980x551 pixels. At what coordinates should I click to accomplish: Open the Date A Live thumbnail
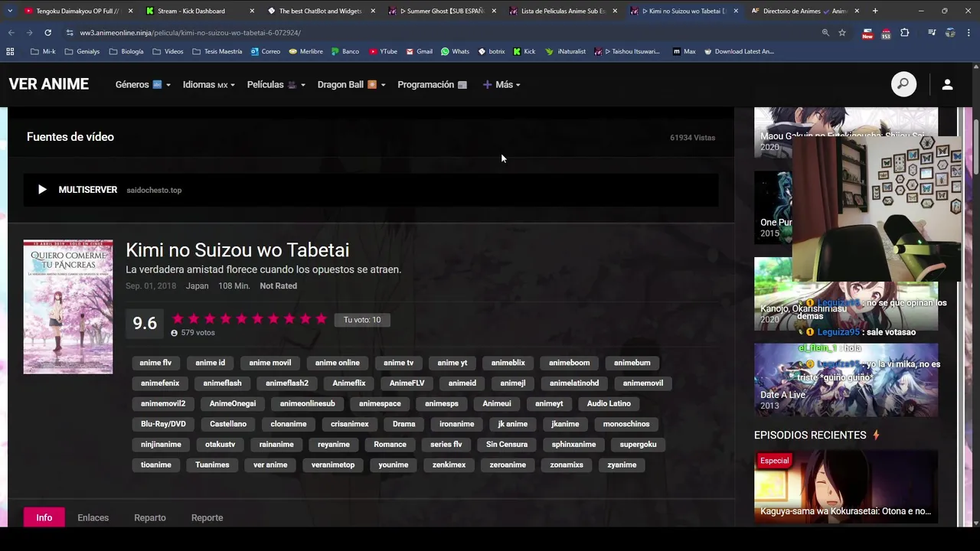(846, 380)
